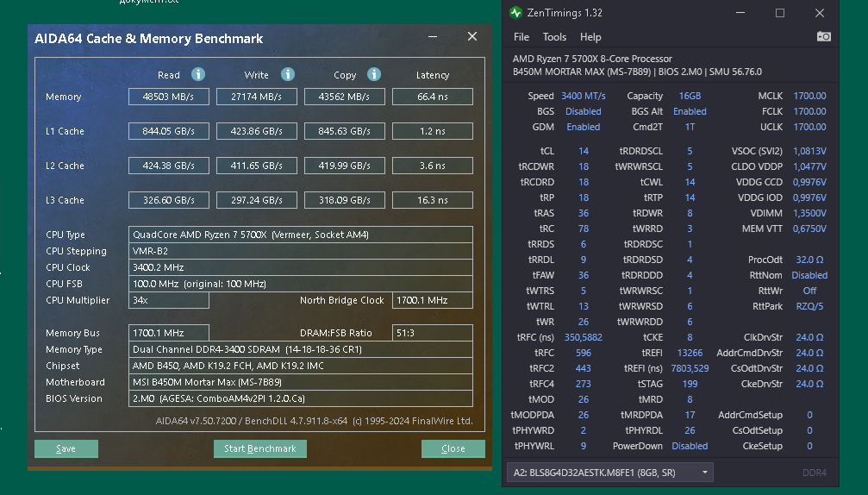Minimize the AIDA64 benchmark window
The height and width of the screenshot is (495, 868).
point(433,36)
